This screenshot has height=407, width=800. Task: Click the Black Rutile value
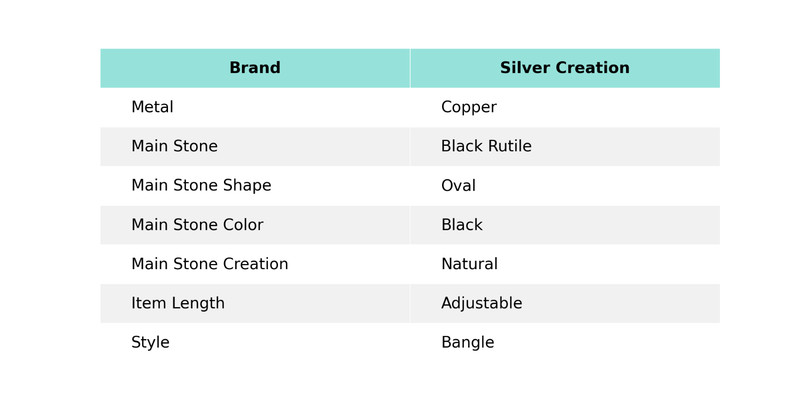point(486,146)
